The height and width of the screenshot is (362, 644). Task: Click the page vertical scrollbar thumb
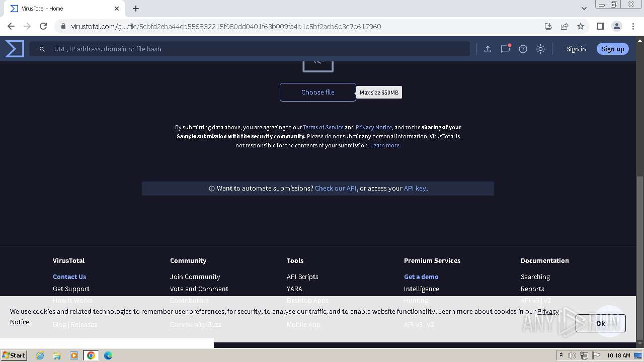click(x=640, y=258)
